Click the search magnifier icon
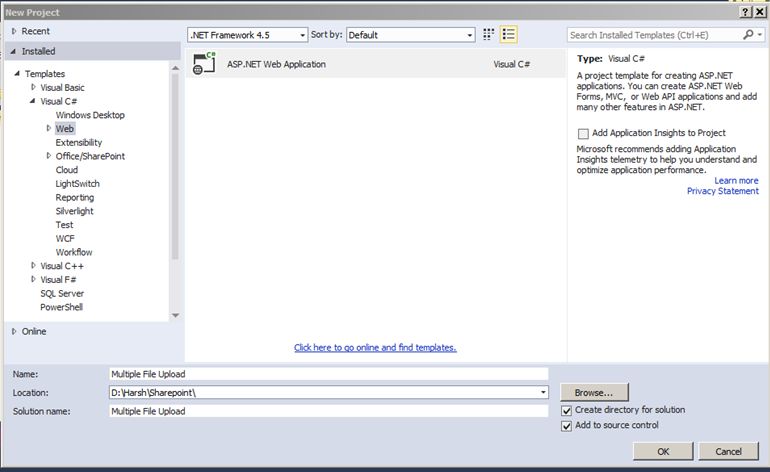This screenshot has width=770, height=472. pyautogui.click(x=748, y=34)
